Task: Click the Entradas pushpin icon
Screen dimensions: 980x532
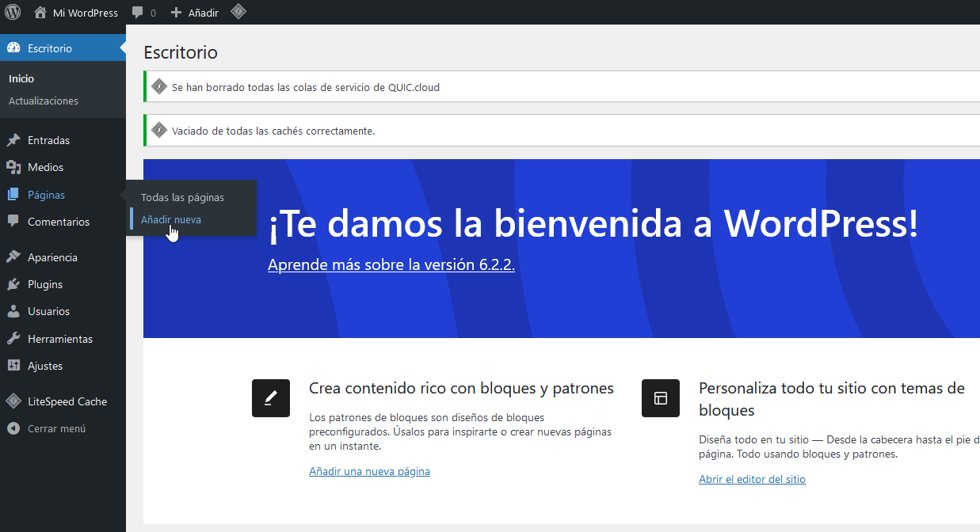Action: 13,140
